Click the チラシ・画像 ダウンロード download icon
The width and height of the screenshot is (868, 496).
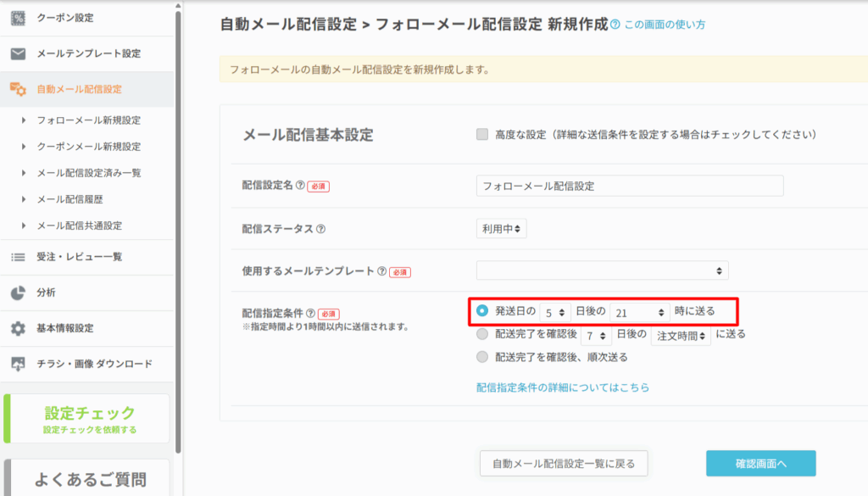click(18, 364)
